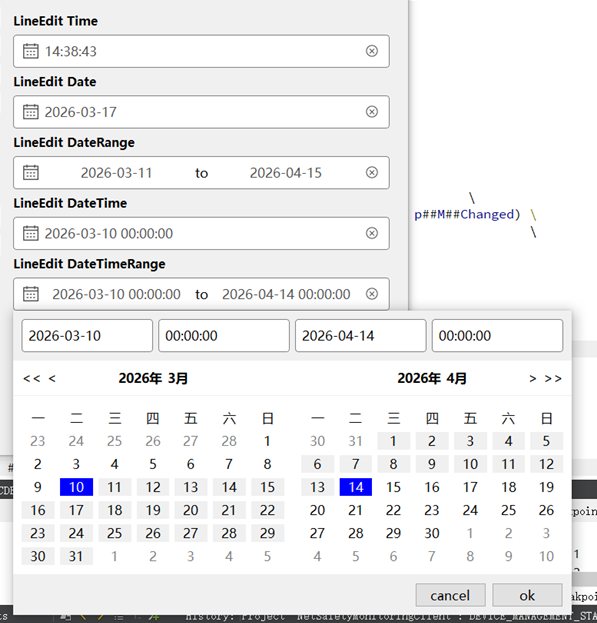Go to next month with > arrow
The height and width of the screenshot is (623, 597).
pyautogui.click(x=533, y=379)
